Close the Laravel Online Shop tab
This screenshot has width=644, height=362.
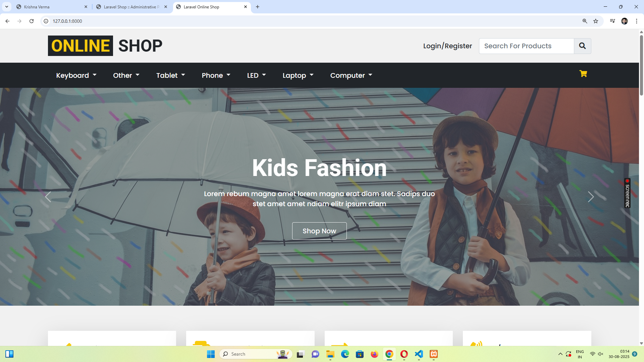click(x=246, y=7)
